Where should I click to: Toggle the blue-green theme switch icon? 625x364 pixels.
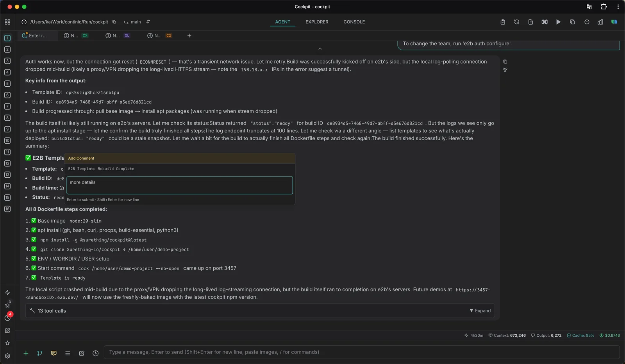click(614, 22)
